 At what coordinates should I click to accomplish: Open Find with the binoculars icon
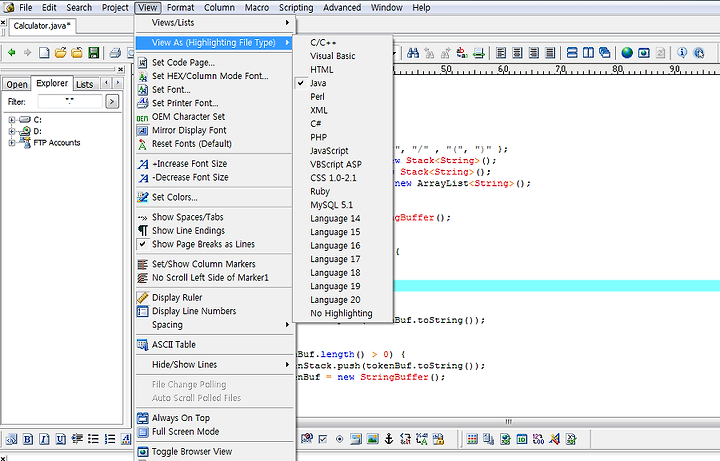pos(413,53)
